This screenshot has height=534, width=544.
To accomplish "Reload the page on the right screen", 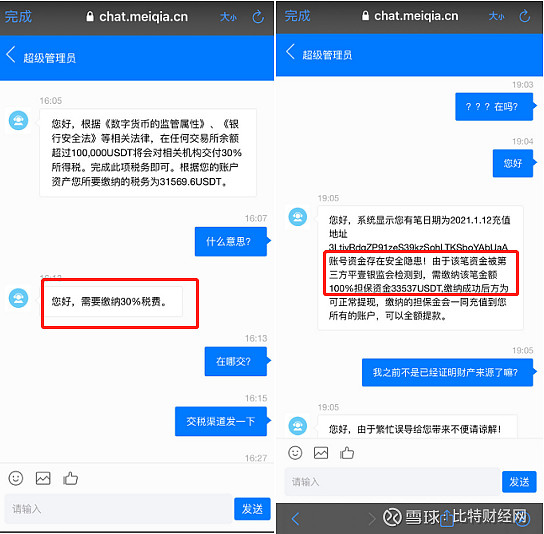I will [x=525, y=16].
